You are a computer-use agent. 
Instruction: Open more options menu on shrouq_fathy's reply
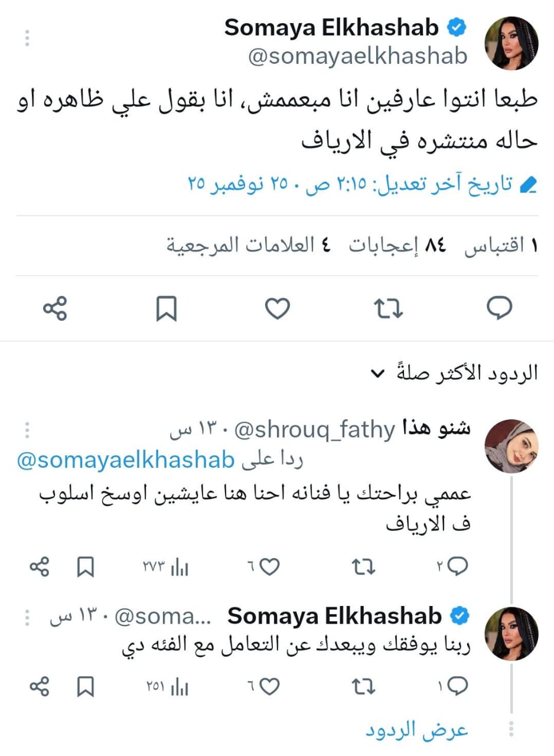point(27,431)
